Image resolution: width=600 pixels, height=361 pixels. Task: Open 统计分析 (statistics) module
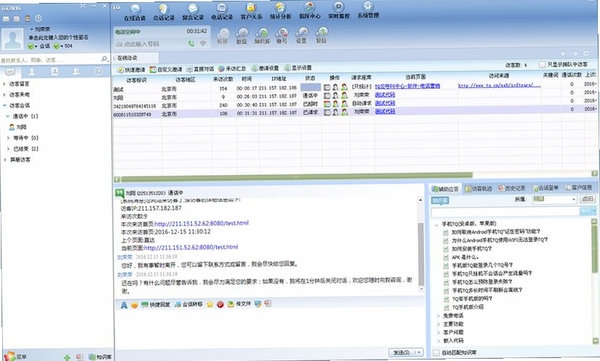pos(280,11)
